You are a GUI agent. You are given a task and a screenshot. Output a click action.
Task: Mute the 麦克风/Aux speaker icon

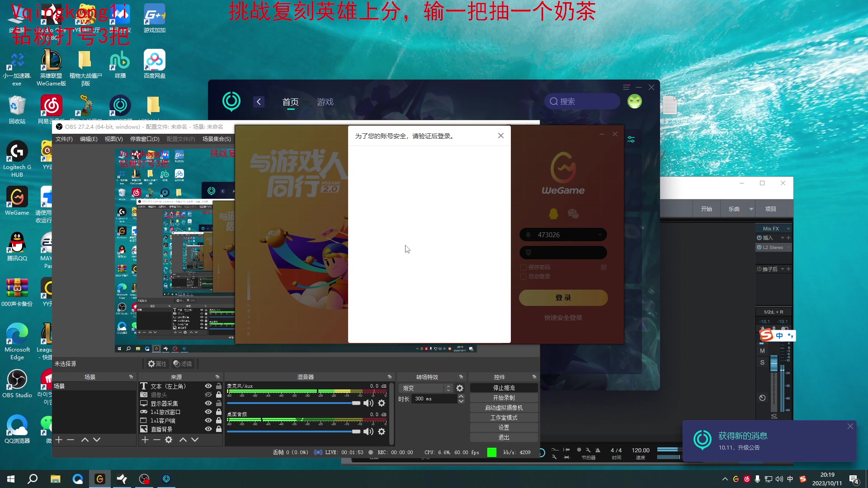(x=368, y=403)
